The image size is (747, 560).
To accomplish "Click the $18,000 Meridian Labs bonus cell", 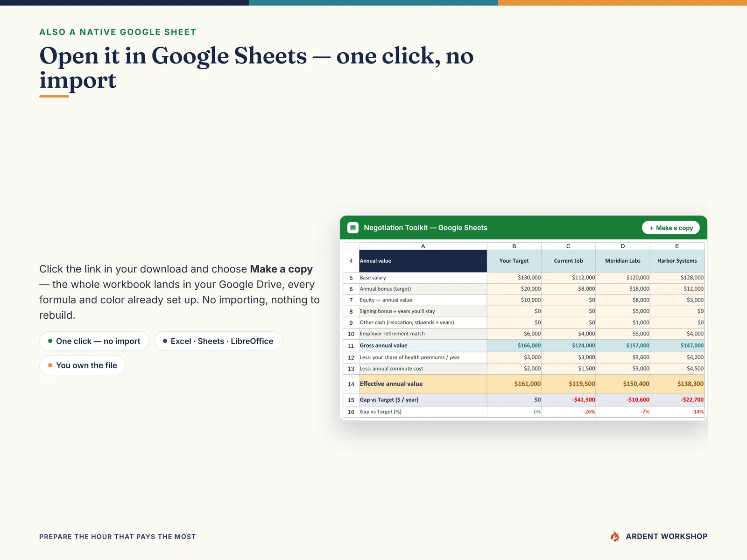I will click(x=623, y=289).
